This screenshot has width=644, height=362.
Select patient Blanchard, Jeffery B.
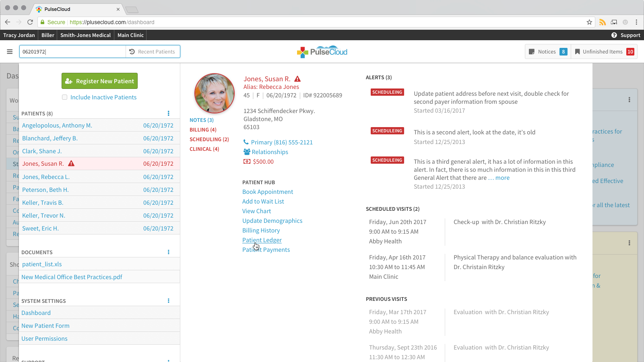pos(99,138)
